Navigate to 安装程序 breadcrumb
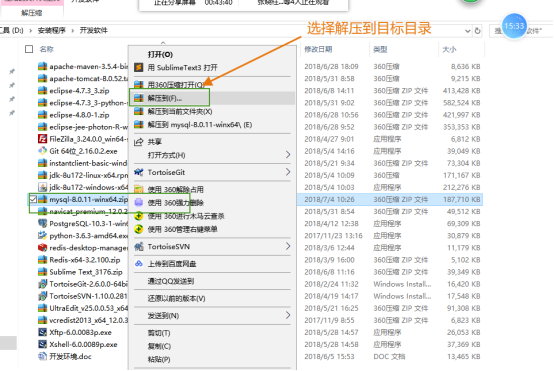 pos(52,31)
